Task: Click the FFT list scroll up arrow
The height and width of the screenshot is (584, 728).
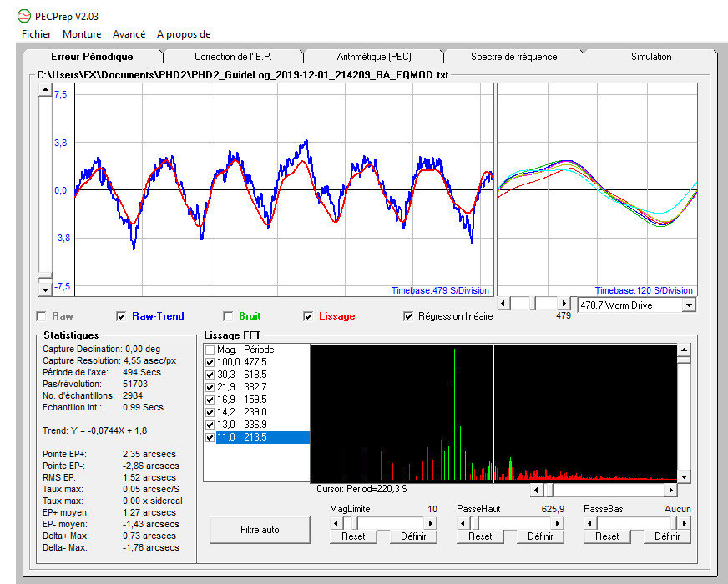Action: tap(684, 350)
